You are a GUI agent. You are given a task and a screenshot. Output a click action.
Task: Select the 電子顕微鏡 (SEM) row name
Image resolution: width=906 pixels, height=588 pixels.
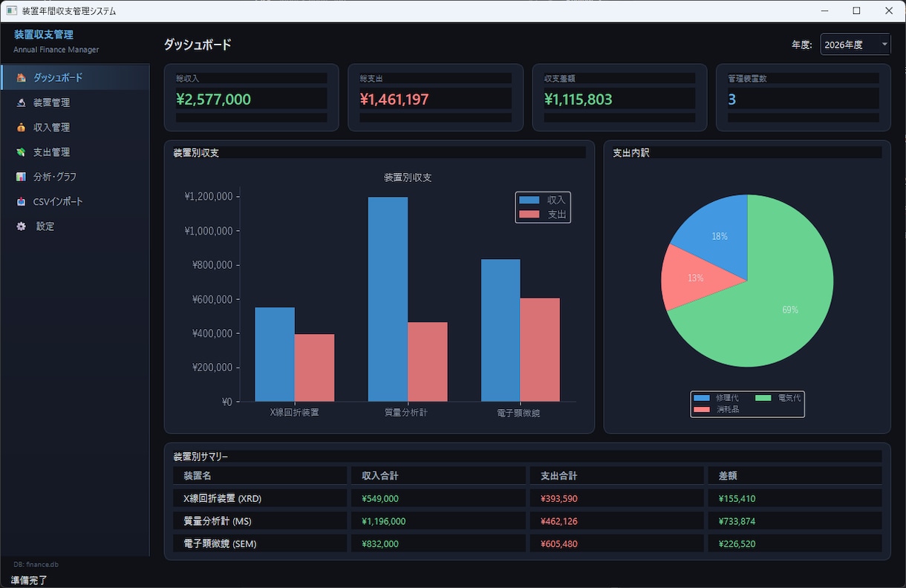point(221,543)
